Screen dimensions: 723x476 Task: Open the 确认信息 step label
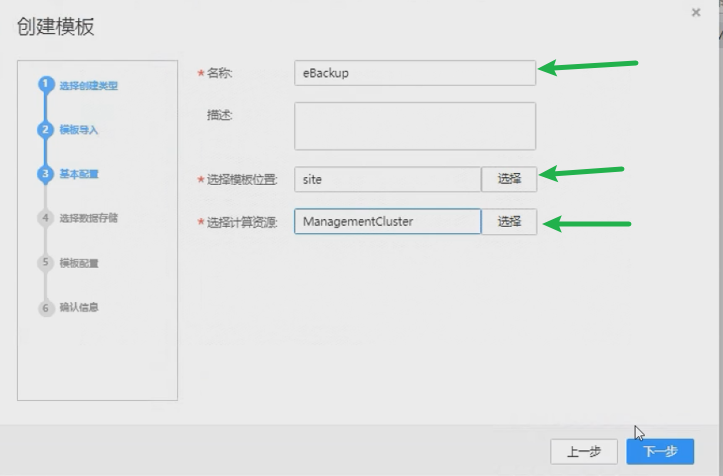tap(78, 307)
